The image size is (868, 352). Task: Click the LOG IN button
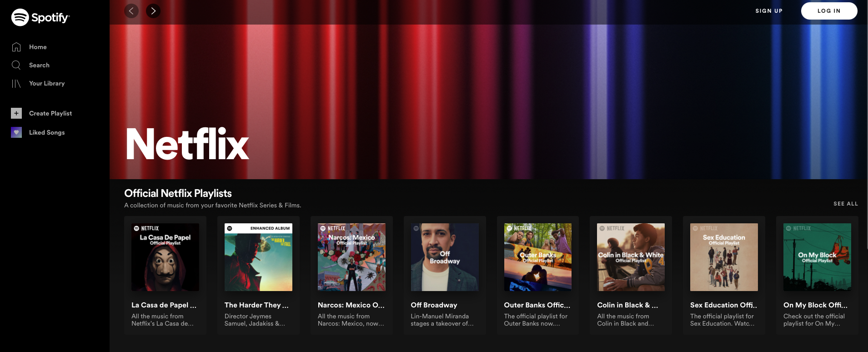[x=829, y=11]
